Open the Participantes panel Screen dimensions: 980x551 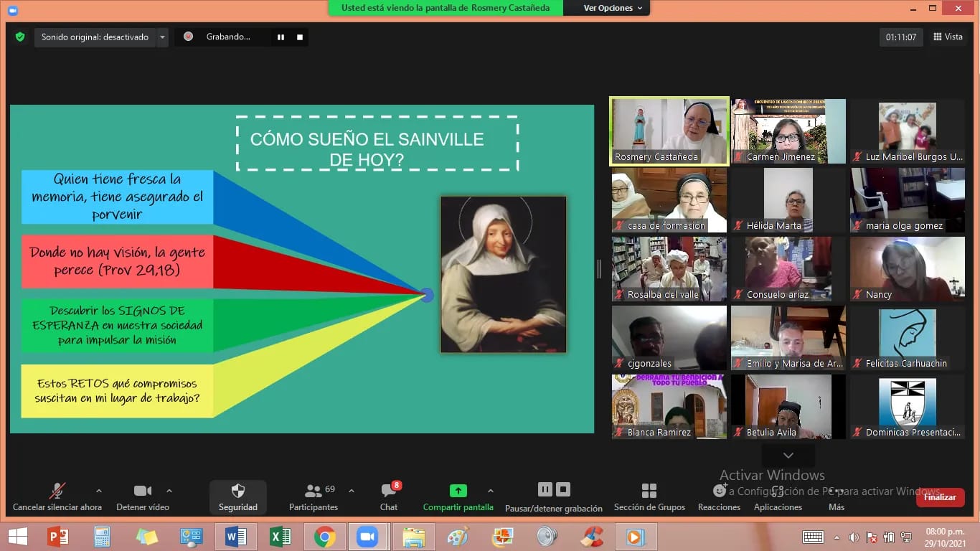pos(314,491)
